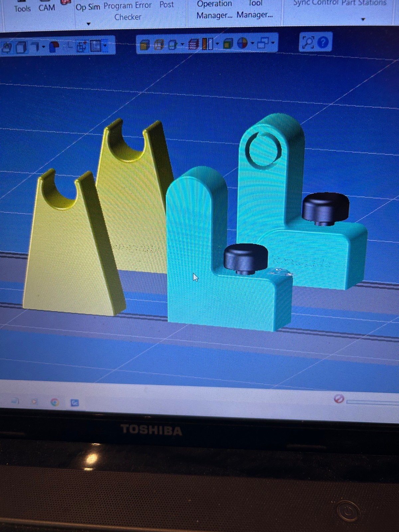Open the Tools ribbon group
Screen dimensions: 399x532
[22, 8]
